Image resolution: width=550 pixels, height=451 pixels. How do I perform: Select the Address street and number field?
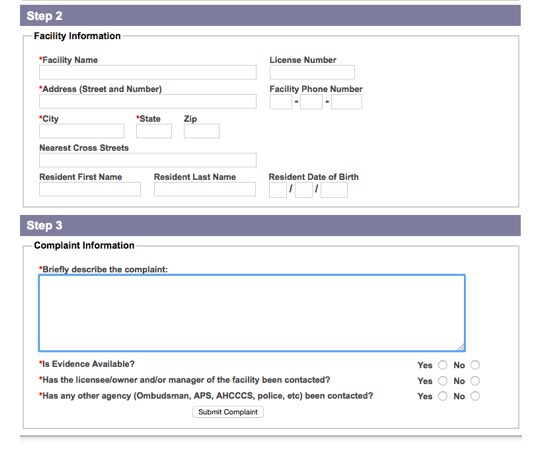pos(148,101)
